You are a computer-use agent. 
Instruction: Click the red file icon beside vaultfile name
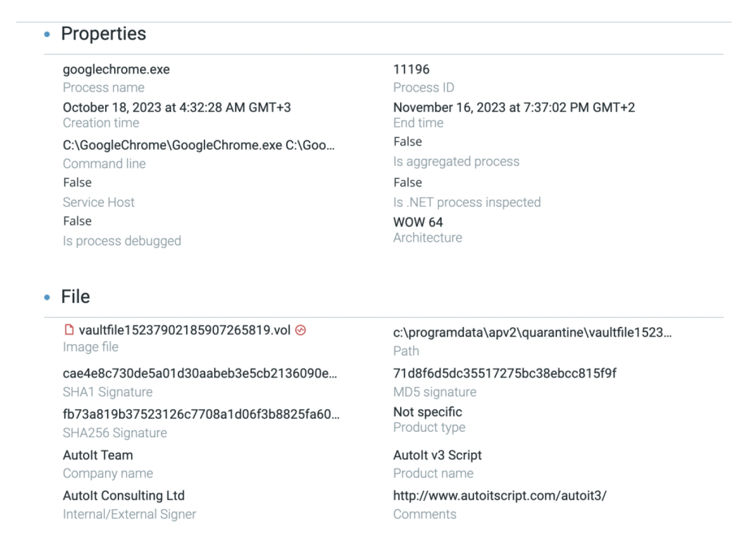click(69, 330)
